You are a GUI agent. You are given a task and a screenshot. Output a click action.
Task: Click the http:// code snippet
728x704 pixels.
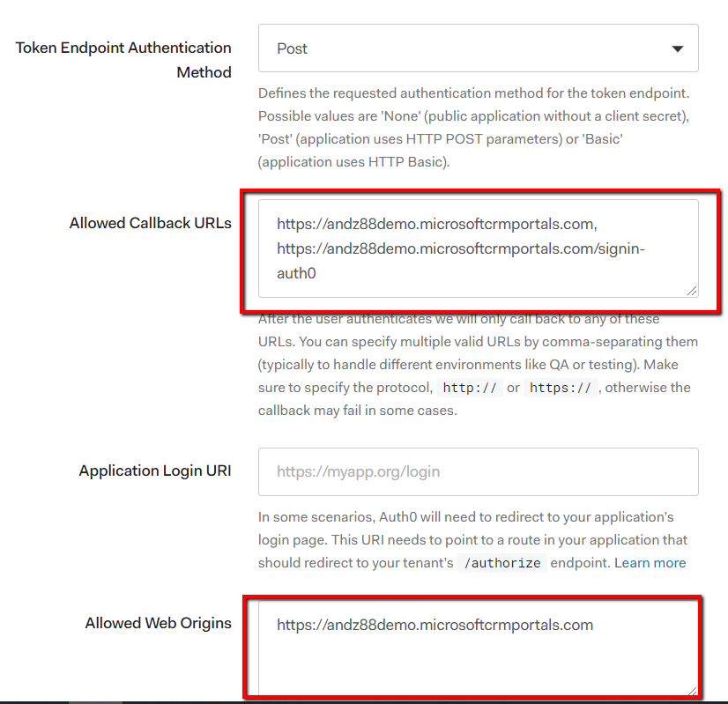tap(469, 388)
